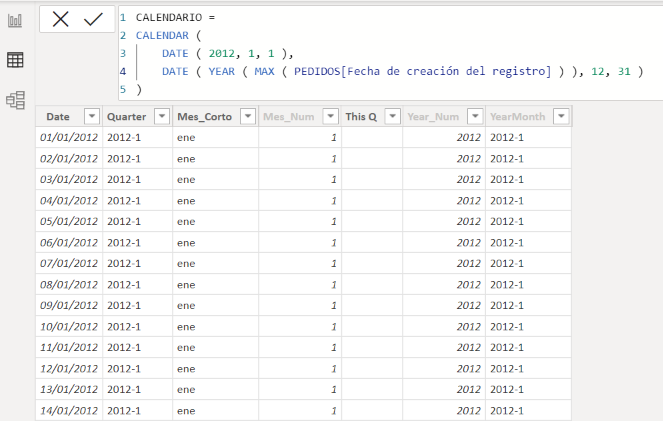
Task: Select Mes_Num value in 03/01/2012 row
Action: pos(300,179)
